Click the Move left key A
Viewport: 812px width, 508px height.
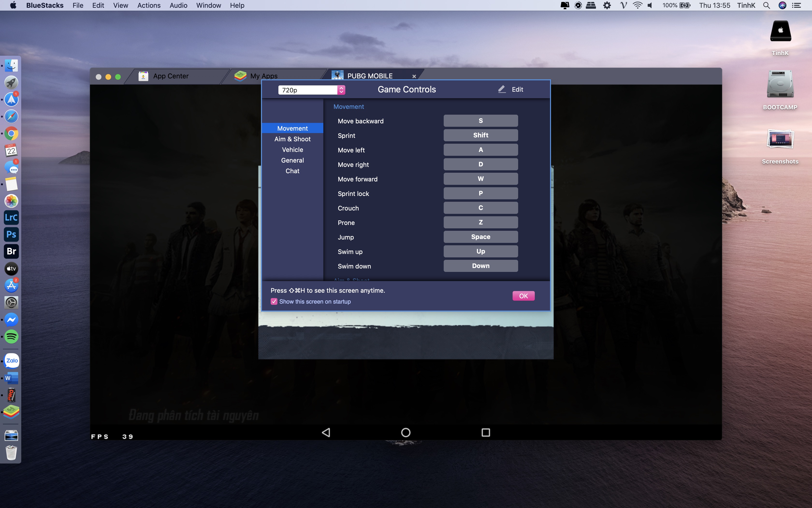pyautogui.click(x=480, y=149)
